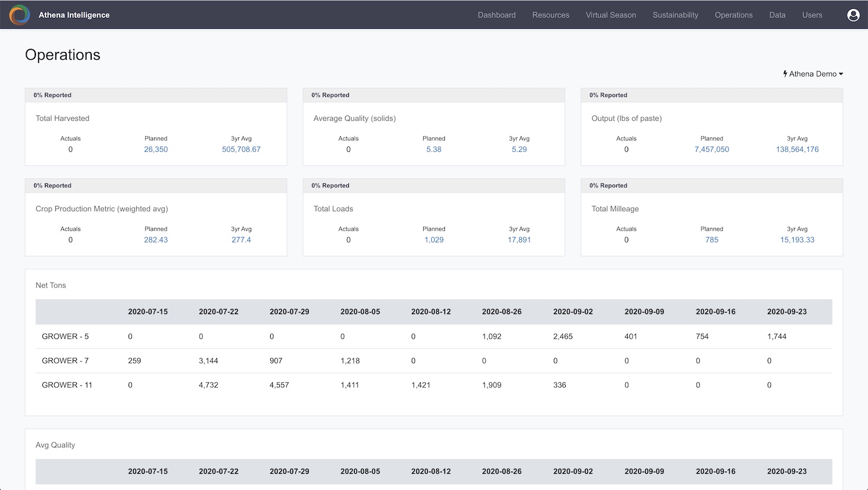868x490 pixels.
Task: Click Crop Production 3yr Avg 277.4
Action: pyautogui.click(x=241, y=240)
